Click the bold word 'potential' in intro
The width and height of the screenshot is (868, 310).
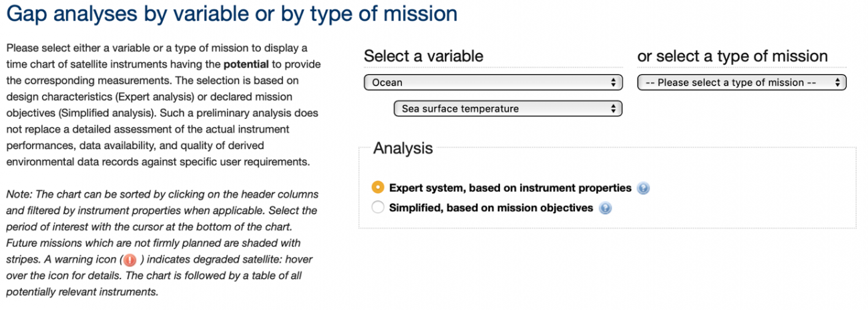[x=246, y=65]
